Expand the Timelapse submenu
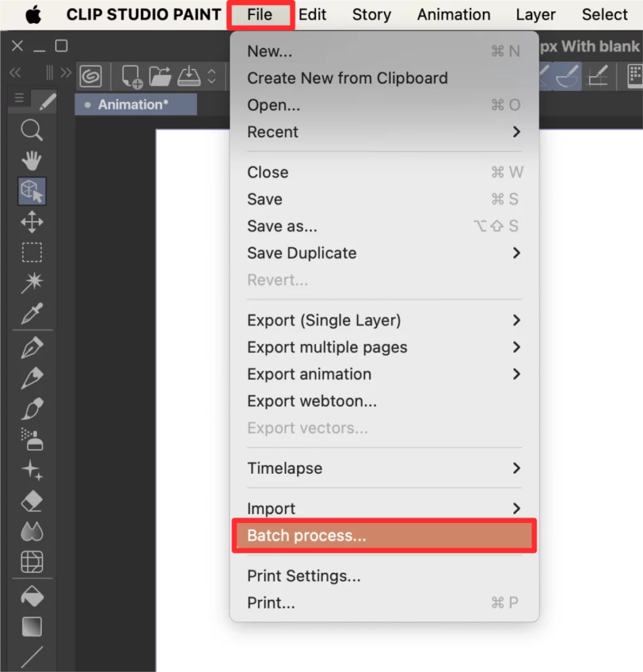 [x=384, y=469]
